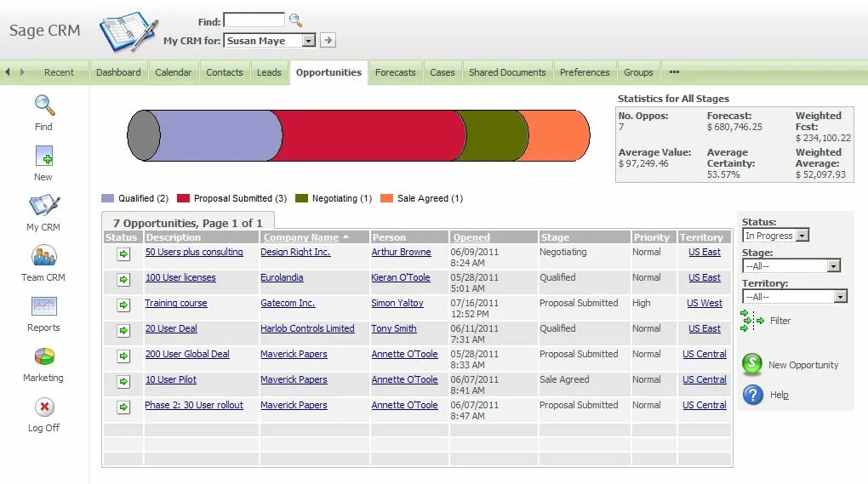
Task: Click the New record sidebar icon
Action: click(43, 156)
